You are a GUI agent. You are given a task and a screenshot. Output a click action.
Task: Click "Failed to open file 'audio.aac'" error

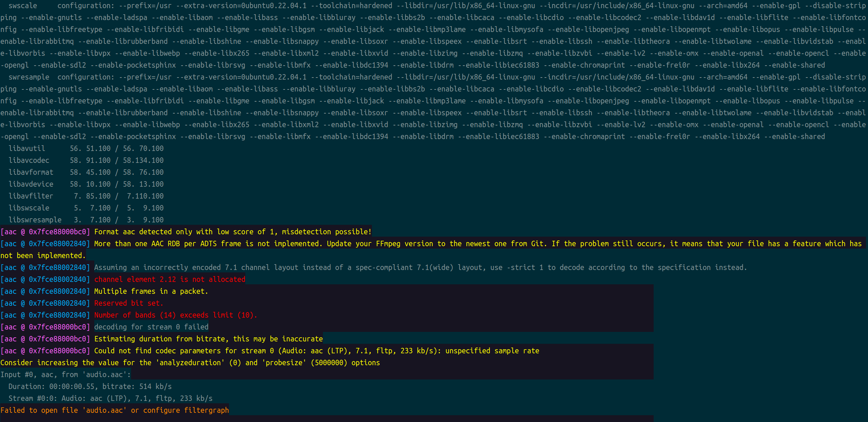(115, 410)
